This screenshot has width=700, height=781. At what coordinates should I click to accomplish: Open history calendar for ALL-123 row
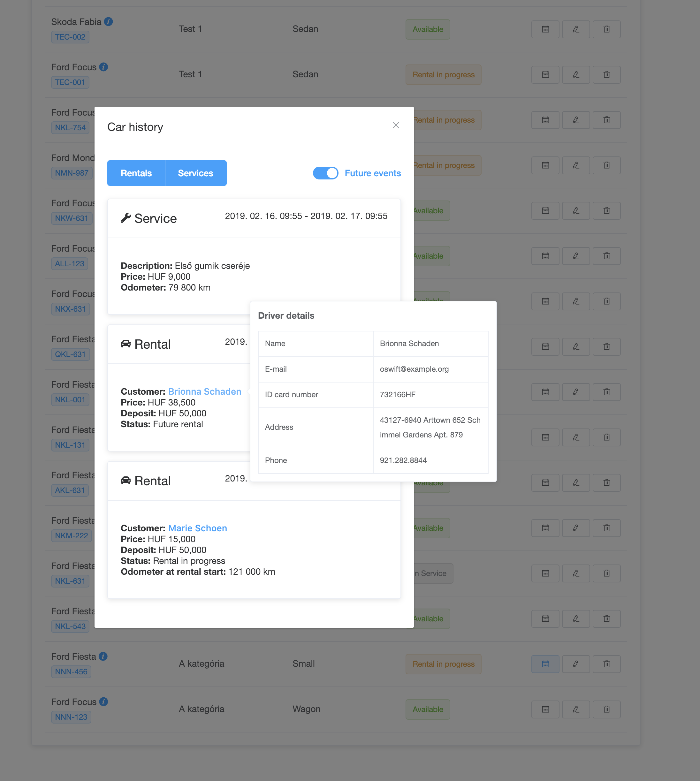[x=545, y=256]
